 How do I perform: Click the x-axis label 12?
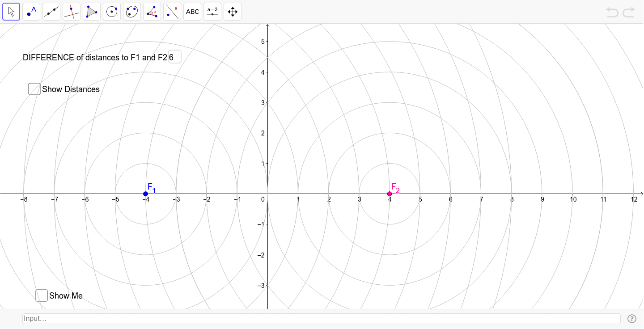(x=634, y=199)
